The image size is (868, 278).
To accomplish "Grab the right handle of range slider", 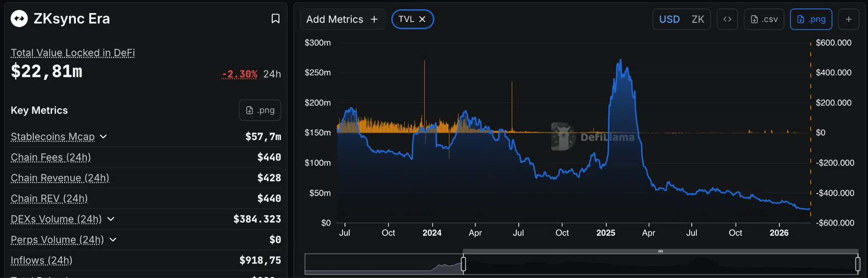I will point(857,264).
